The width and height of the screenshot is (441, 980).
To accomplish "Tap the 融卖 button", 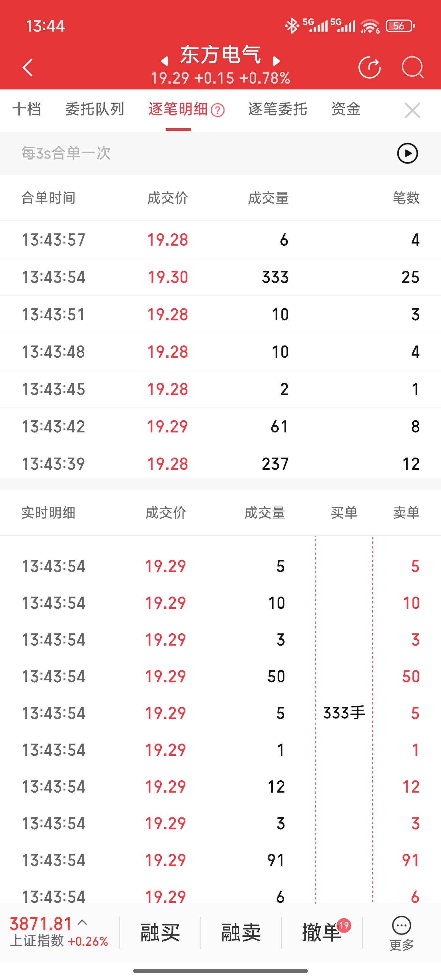I will tap(241, 933).
